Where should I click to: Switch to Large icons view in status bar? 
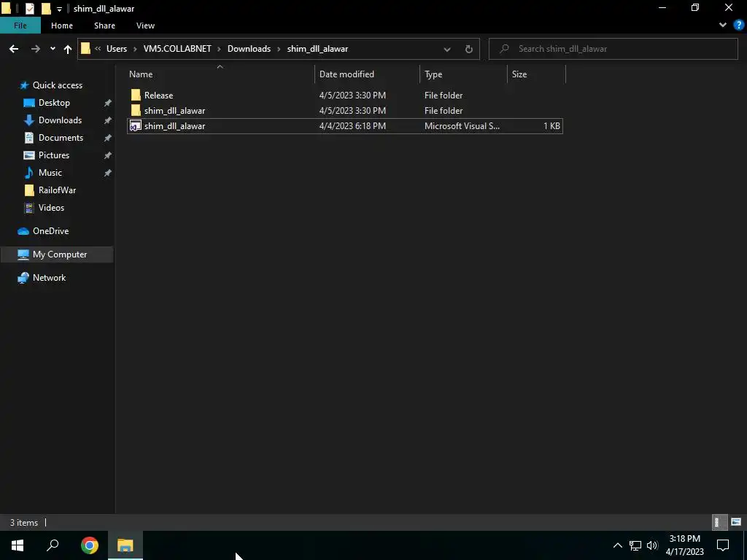[x=736, y=522]
